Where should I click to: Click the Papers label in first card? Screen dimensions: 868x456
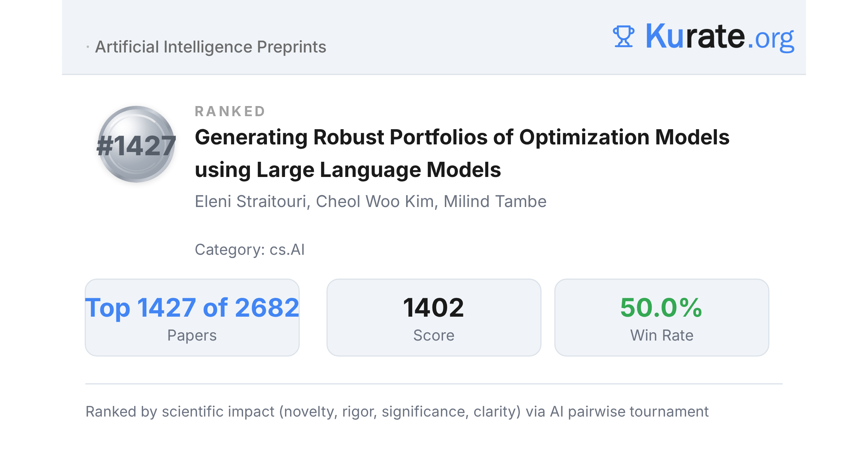pos(192,335)
